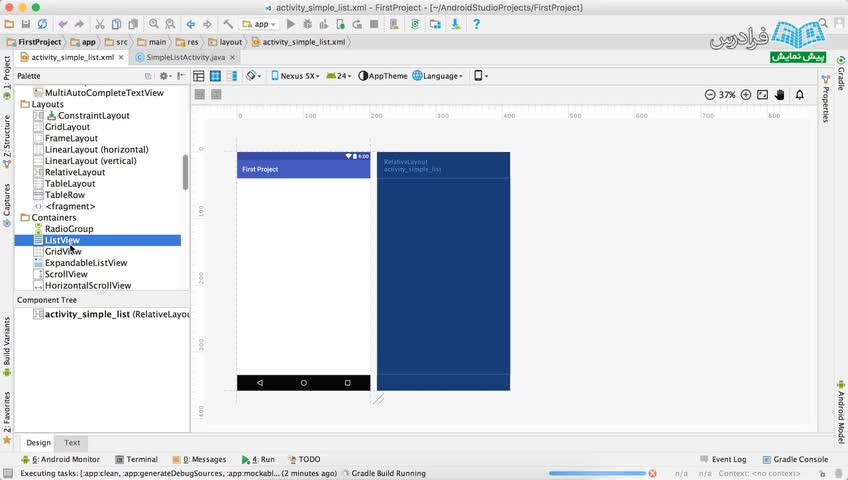Open the Nexus 5X device dropdown
The height and width of the screenshot is (480, 848).
click(296, 76)
